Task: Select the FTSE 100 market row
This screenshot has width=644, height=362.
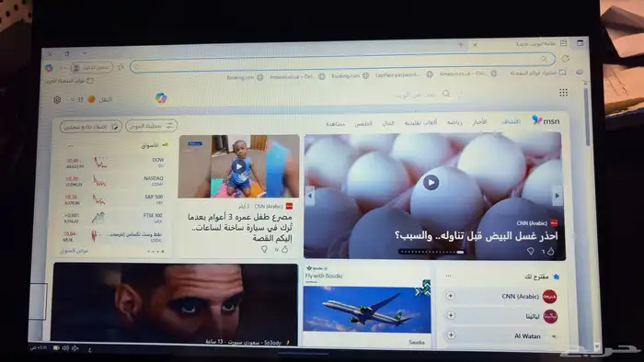Action: coord(114,218)
